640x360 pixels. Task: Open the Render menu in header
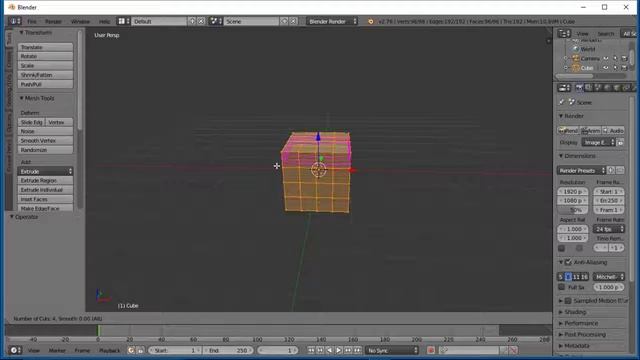(53, 21)
